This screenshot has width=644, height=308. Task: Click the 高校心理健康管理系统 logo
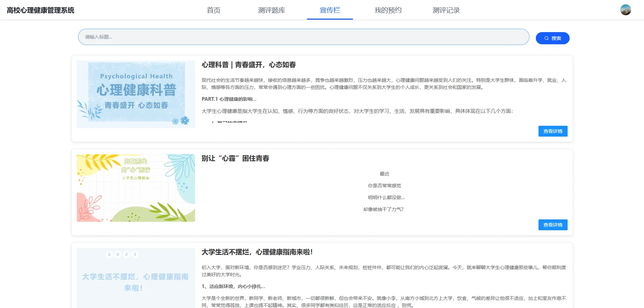pos(40,10)
